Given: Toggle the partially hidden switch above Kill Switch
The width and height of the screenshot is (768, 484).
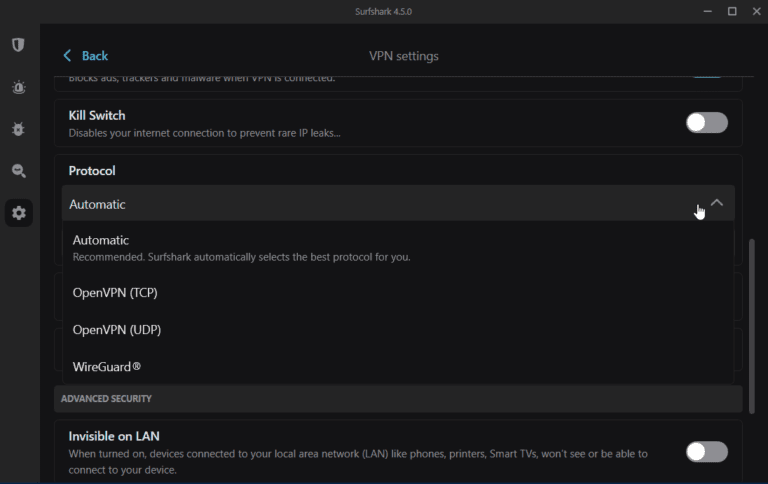Looking at the screenshot, I should tap(706, 73).
